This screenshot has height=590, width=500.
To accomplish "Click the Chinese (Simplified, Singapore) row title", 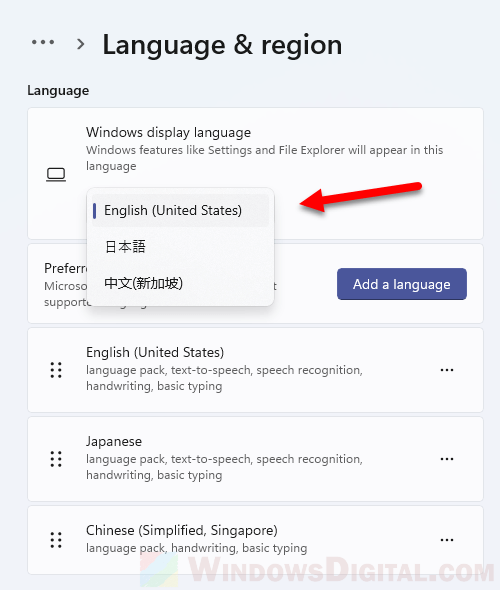I will (x=182, y=531).
